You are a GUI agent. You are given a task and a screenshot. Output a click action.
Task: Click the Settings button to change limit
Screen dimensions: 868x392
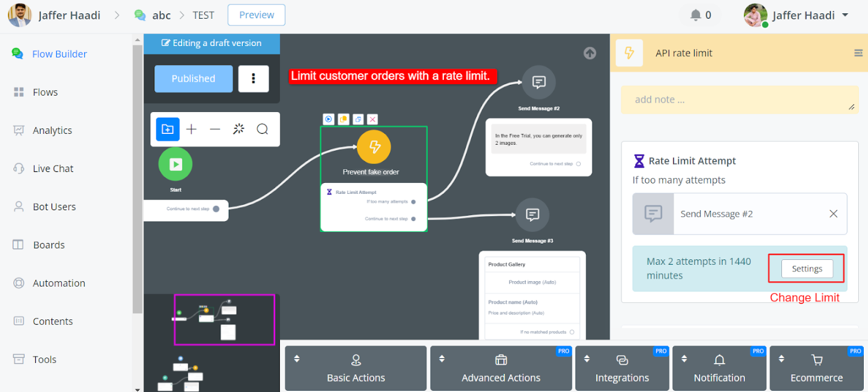point(807,268)
